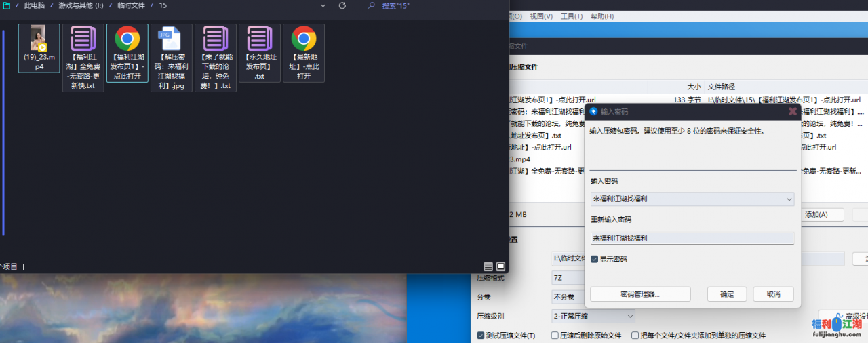Uncheck the 显示密码 checkbox
Viewport: 868px width, 343px height.
coord(595,259)
